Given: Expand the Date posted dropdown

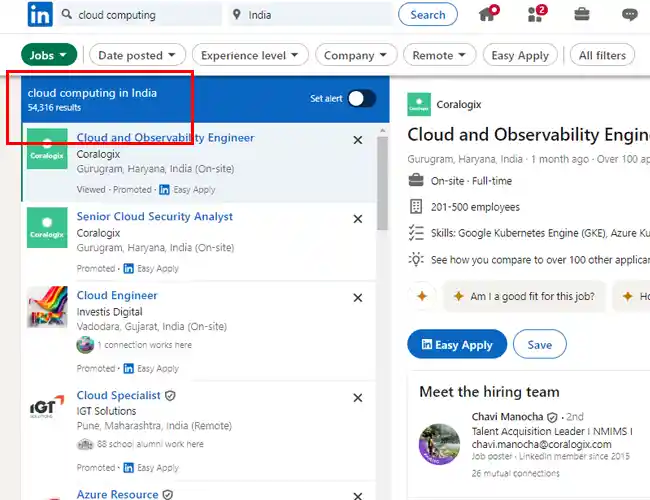Looking at the screenshot, I should [x=137, y=55].
